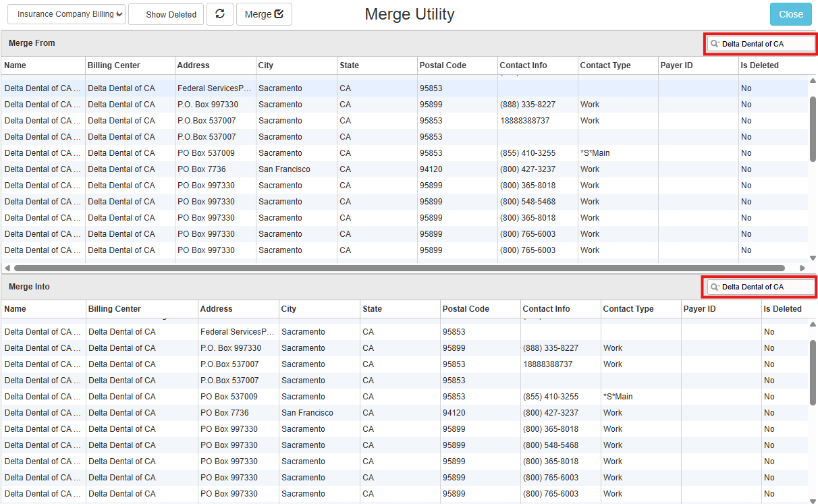Open the Insurance Company Billing dropdown

click(66, 14)
